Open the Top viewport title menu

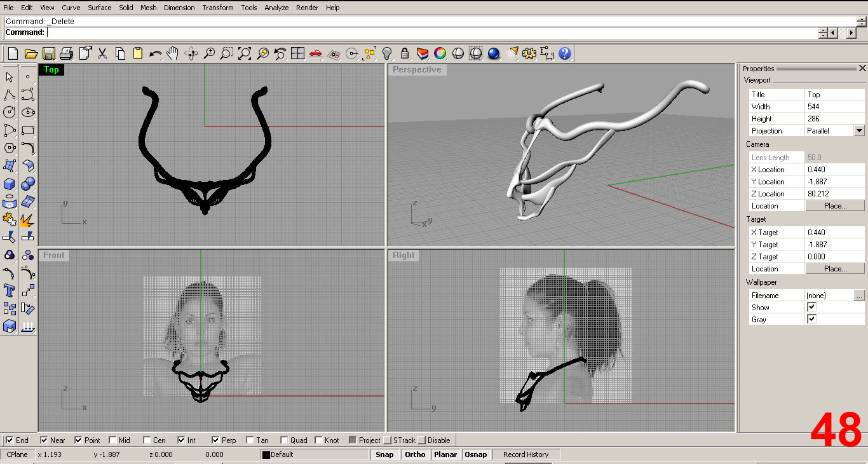pyautogui.click(x=51, y=70)
